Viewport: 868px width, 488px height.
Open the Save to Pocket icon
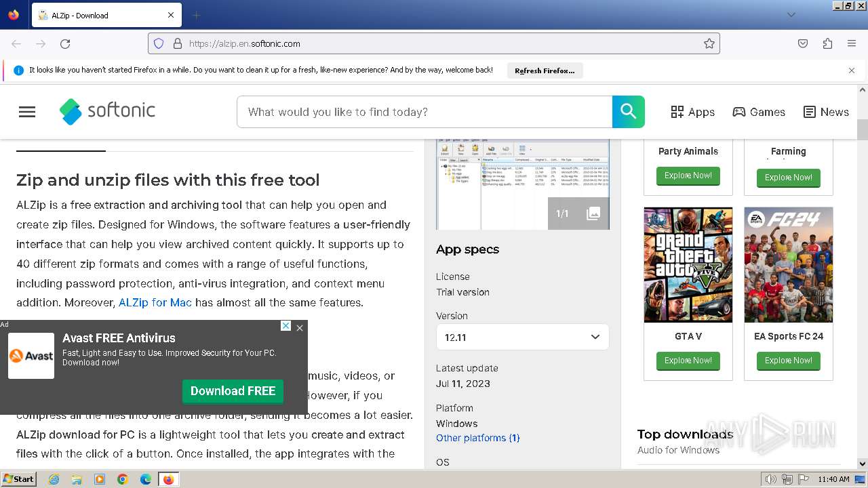click(x=803, y=43)
